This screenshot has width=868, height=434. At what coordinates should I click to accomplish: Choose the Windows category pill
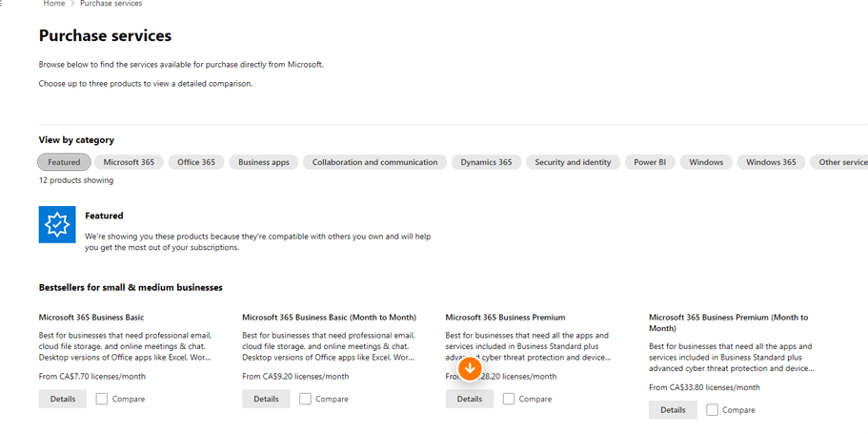click(x=706, y=162)
